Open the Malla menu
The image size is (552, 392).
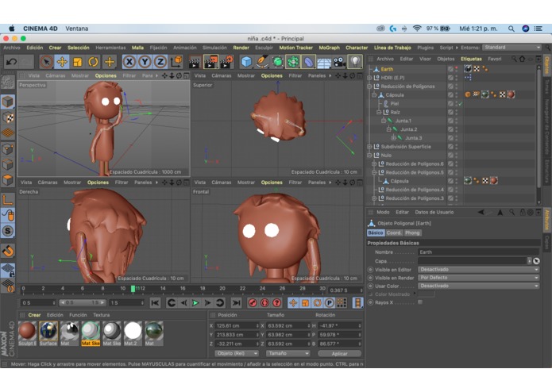tap(137, 48)
